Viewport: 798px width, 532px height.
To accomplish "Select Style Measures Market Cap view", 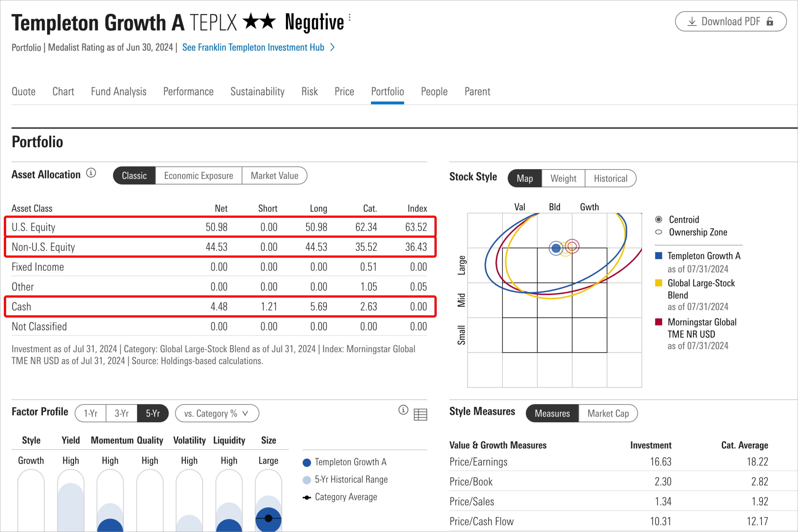I will pos(608,413).
